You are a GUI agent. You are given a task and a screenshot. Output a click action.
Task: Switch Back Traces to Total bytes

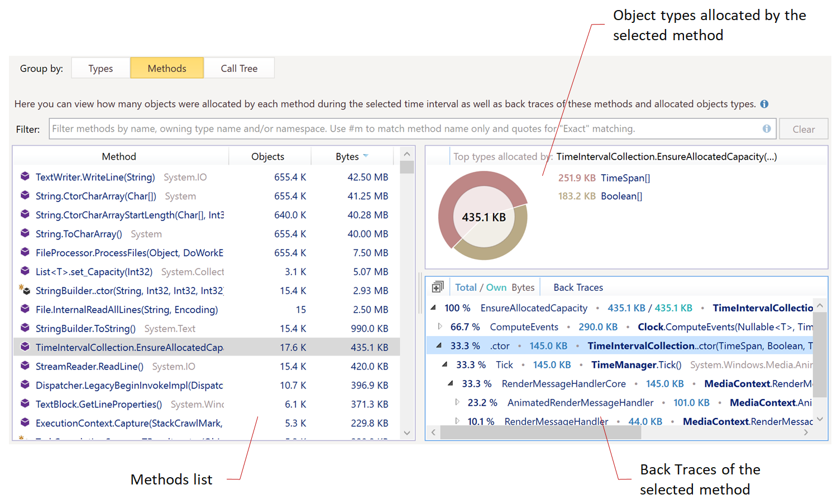pos(466,287)
